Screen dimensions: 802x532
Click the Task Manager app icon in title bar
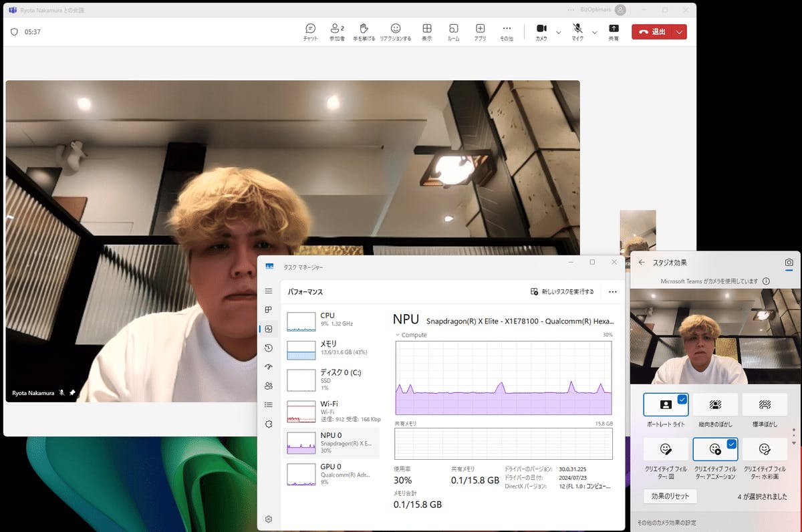click(x=269, y=267)
